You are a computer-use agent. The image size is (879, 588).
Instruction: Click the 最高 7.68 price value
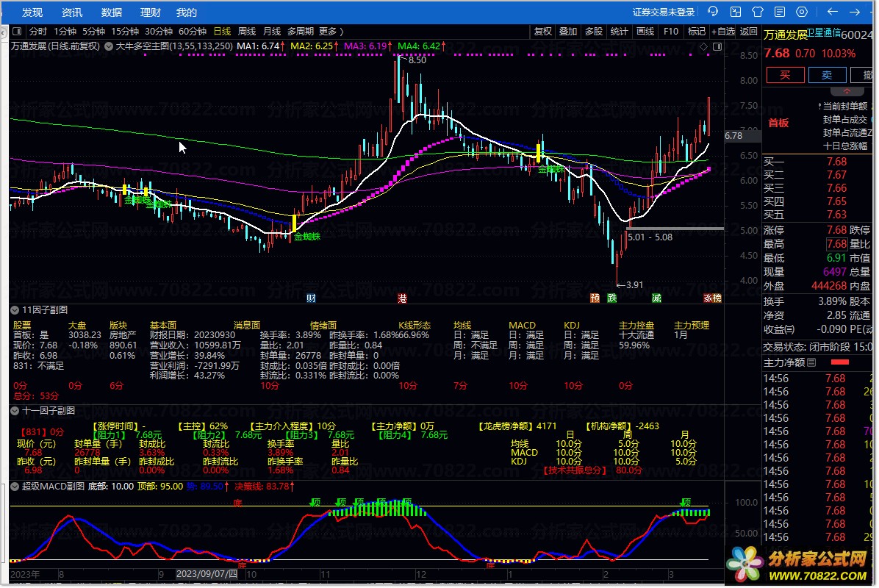pyautogui.click(x=836, y=245)
